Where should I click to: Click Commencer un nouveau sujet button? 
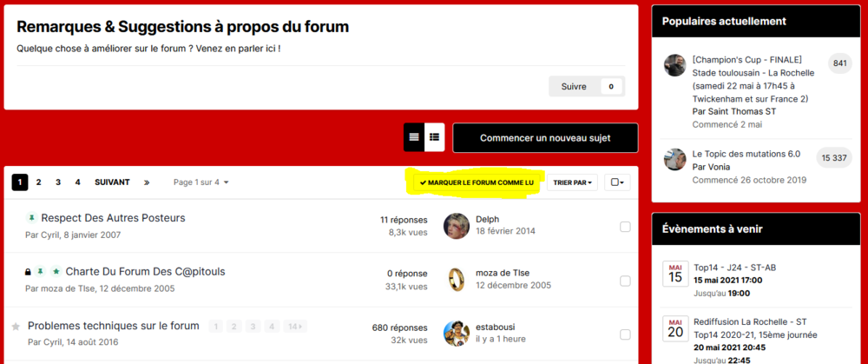(x=545, y=137)
